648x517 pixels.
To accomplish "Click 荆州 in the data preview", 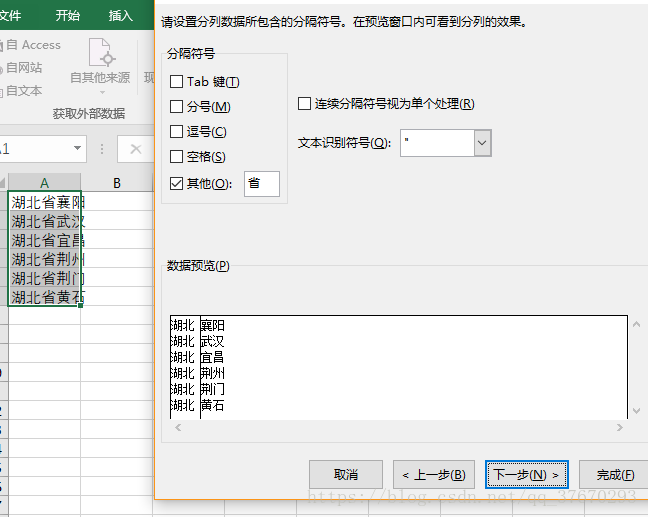I will (x=212, y=373).
